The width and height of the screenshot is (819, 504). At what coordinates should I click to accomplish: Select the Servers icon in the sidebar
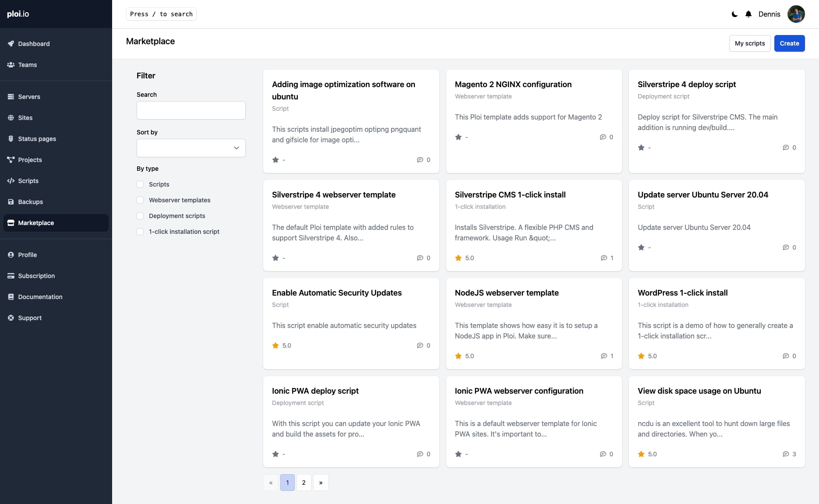[11, 96]
